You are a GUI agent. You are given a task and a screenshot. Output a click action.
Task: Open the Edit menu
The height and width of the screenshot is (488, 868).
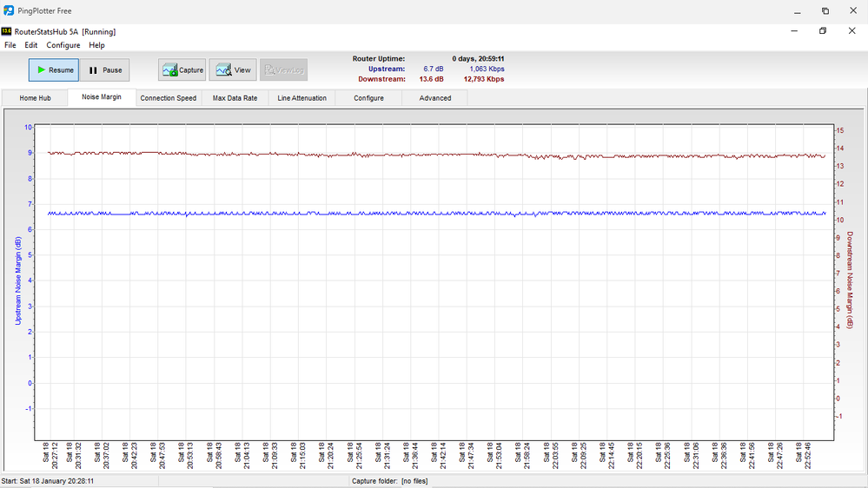tap(31, 45)
